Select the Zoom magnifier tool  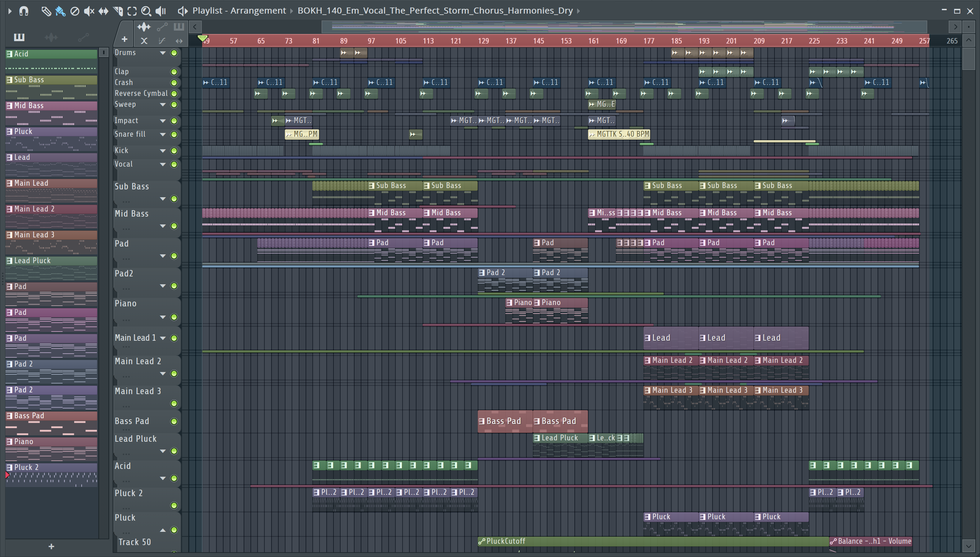146,11
